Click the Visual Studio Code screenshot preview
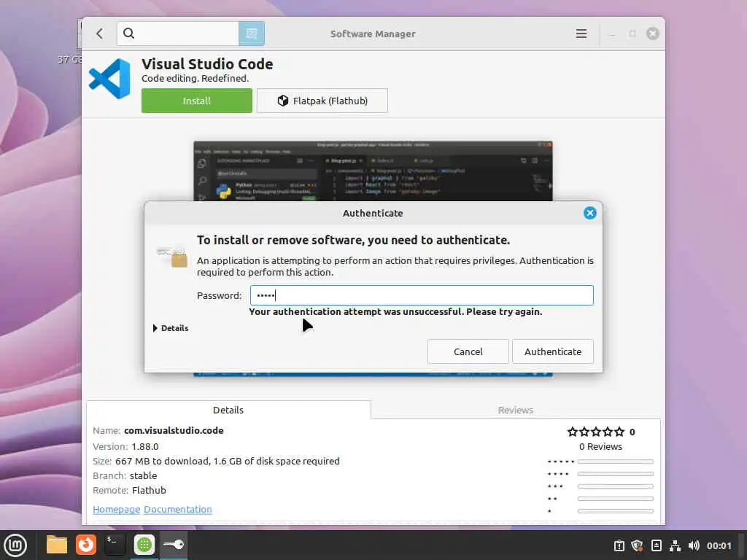 373,171
